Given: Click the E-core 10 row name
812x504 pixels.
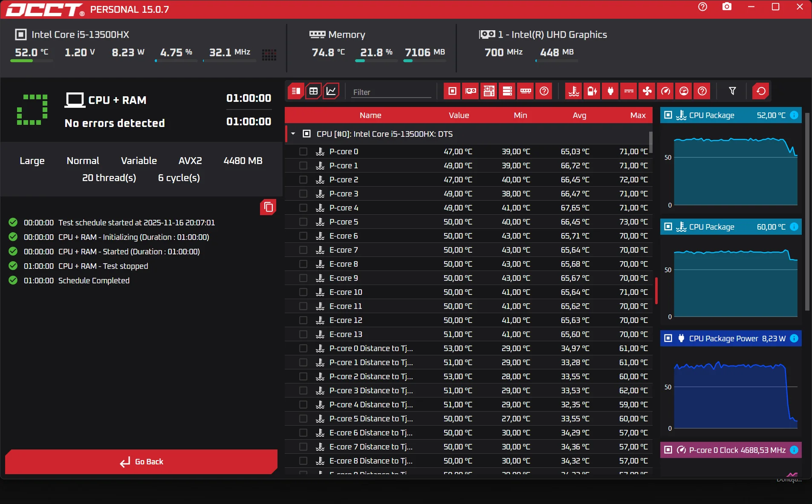Looking at the screenshot, I should coord(346,292).
